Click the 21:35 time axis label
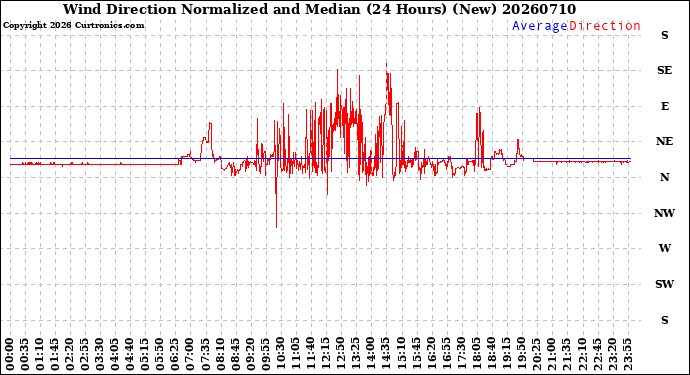Viewport: 690px width, 375px height. click(567, 355)
